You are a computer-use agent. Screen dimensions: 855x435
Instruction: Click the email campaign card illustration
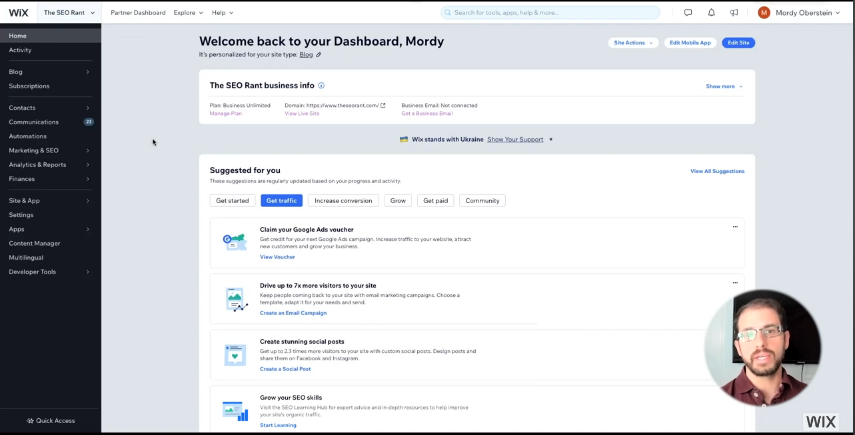click(236, 299)
